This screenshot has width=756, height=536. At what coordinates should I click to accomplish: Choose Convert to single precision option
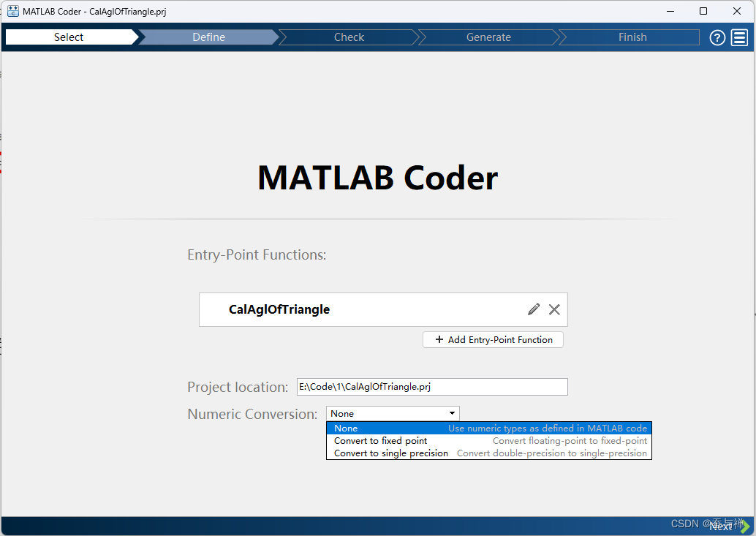(489, 453)
